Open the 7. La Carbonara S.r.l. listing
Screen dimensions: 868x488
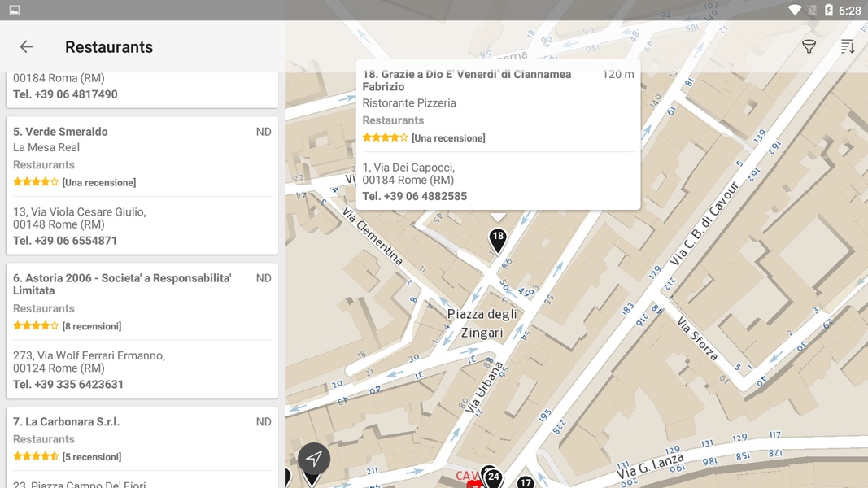click(142, 447)
